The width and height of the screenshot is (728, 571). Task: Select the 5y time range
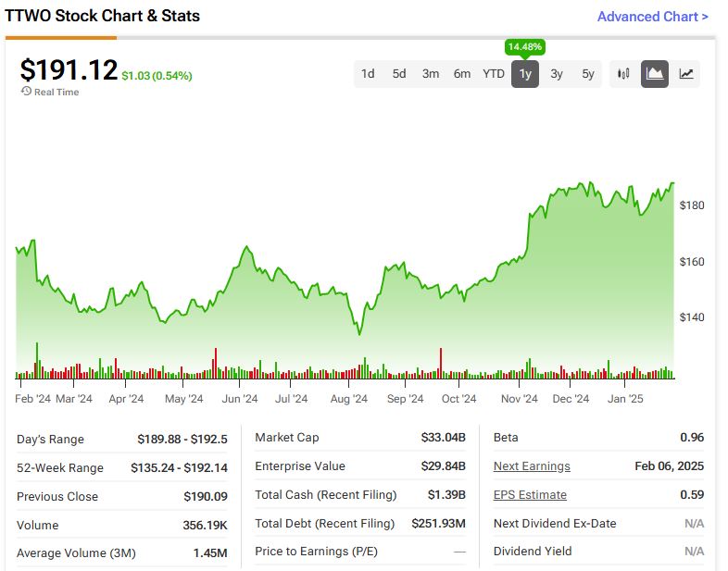pos(588,74)
